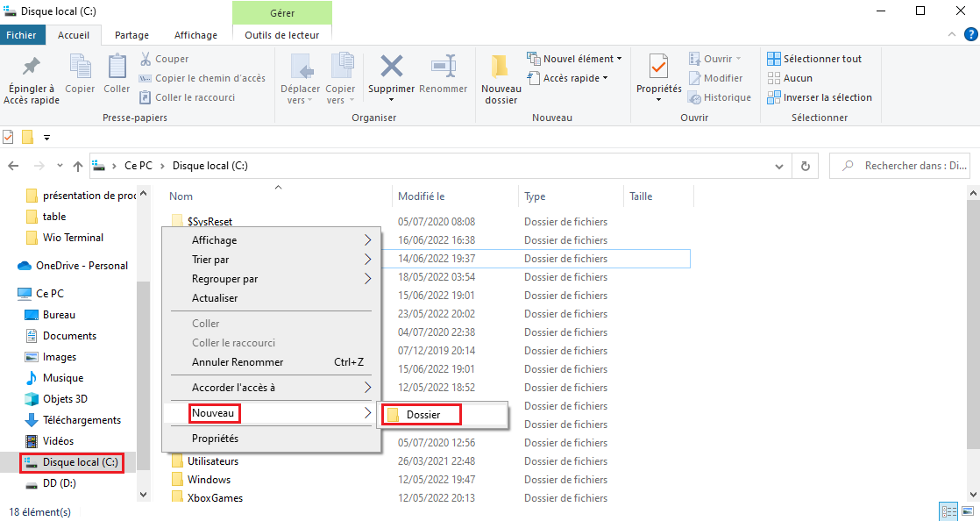This screenshot has height=521, width=980.
Task: Open recent locations dropdown arrow
Action: [x=60, y=166]
